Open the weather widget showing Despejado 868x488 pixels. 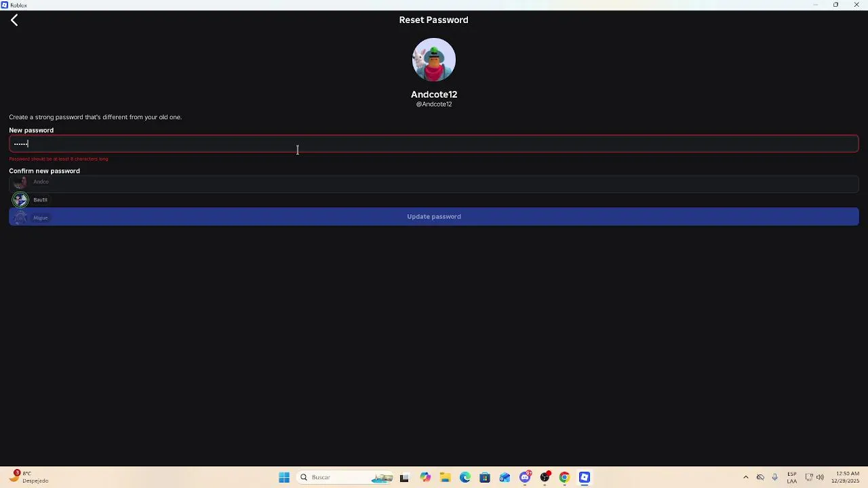(28, 477)
